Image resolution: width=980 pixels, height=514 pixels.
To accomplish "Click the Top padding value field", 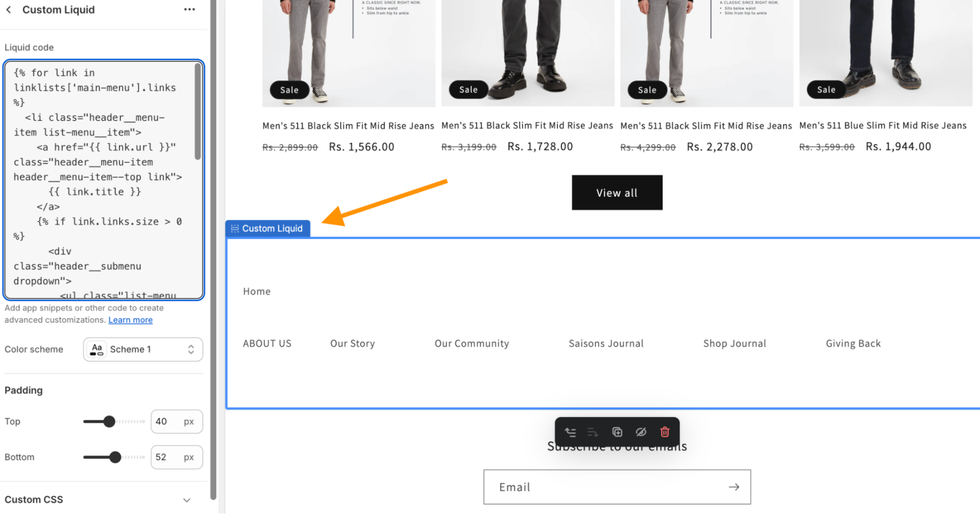I will 176,421.
